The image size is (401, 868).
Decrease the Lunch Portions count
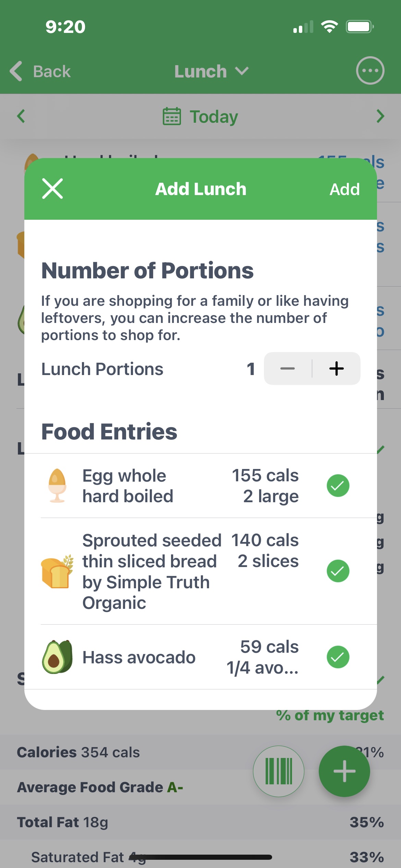(x=288, y=369)
